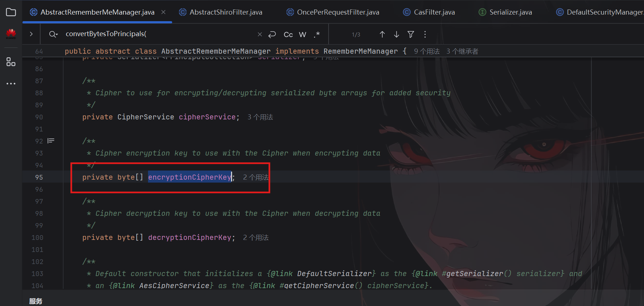
Task: Show more tool windows via ellipsis
Action: [x=11, y=84]
